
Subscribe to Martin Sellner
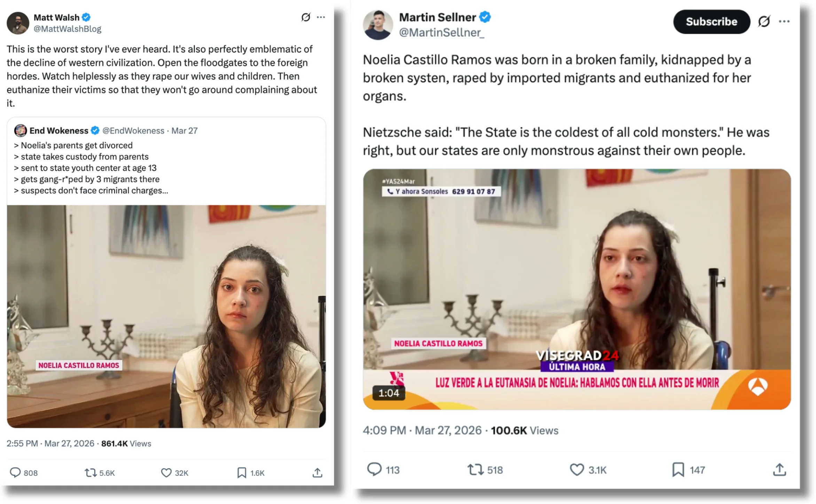[711, 22]
